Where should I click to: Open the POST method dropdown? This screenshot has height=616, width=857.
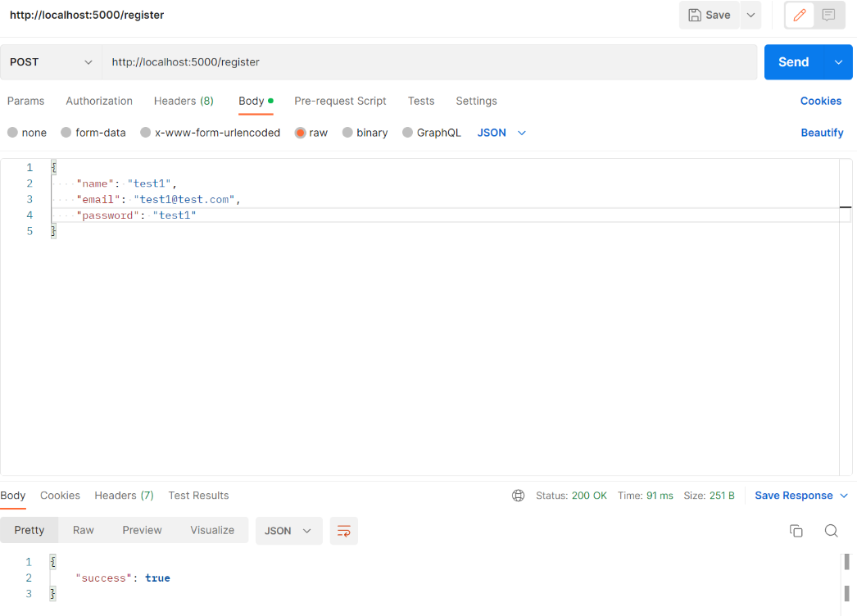tap(51, 62)
